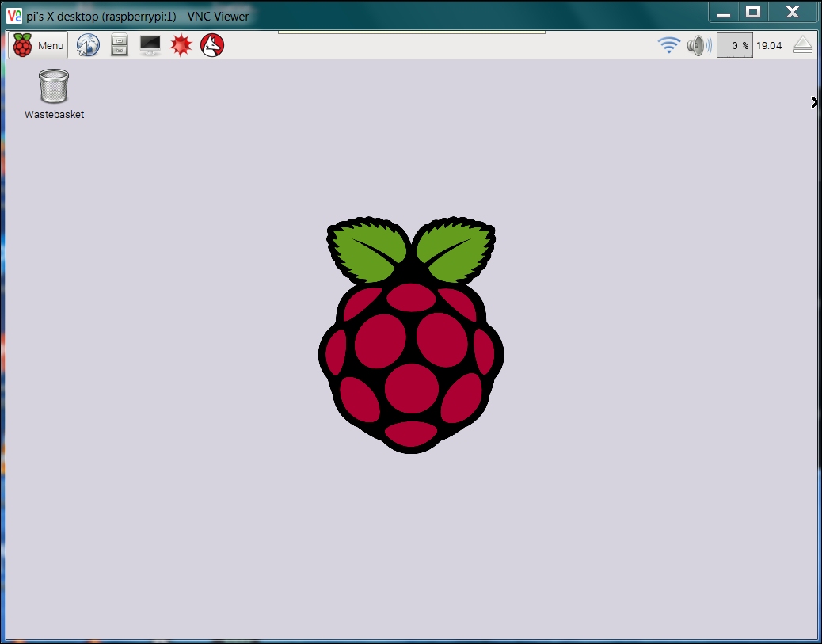Launch Mathematica red spiky icon

181,45
